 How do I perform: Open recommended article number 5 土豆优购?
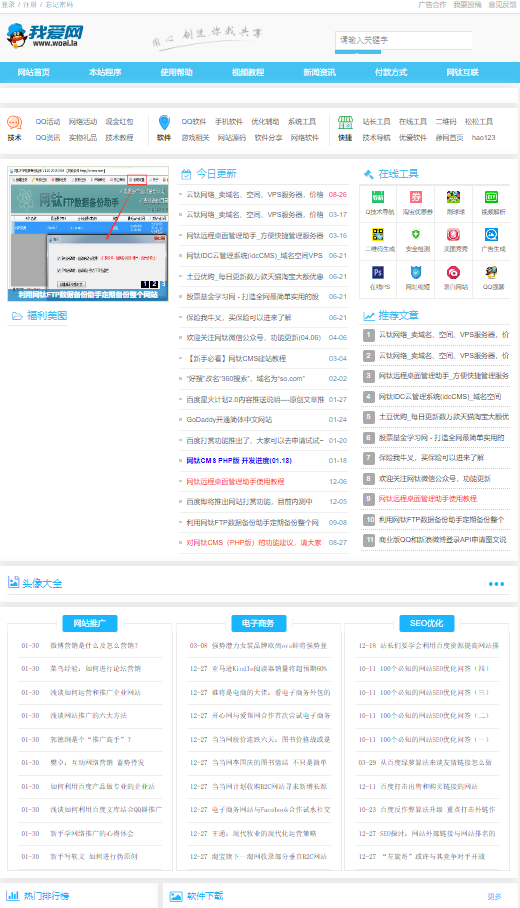[x=444, y=416]
